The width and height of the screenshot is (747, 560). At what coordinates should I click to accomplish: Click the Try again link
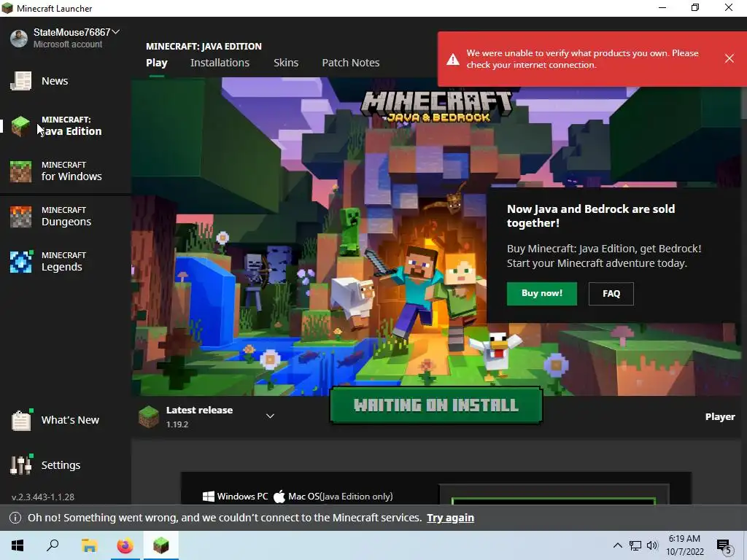450,518
